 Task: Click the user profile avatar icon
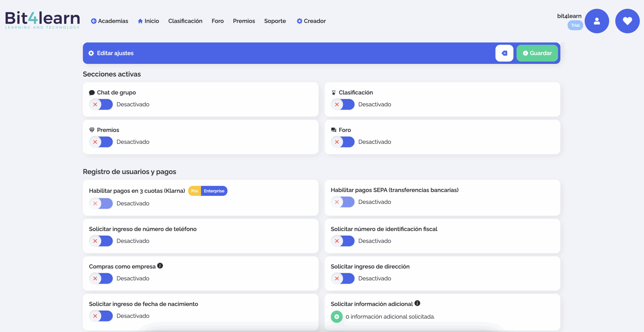coord(596,21)
